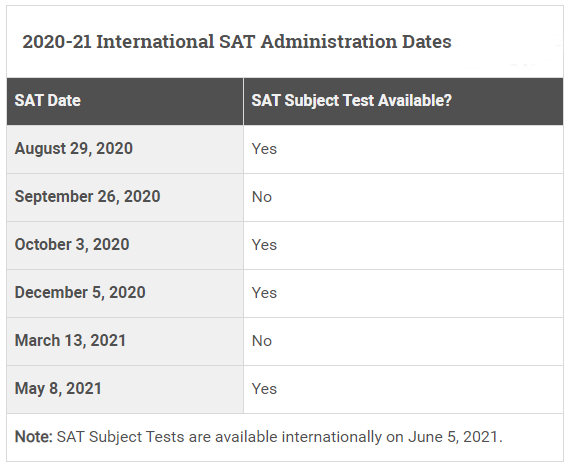The width and height of the screenshot is (571, 466).
Task: Click No beside March 13, 2021
Action: pyautogui.click(x=262, y=341)
